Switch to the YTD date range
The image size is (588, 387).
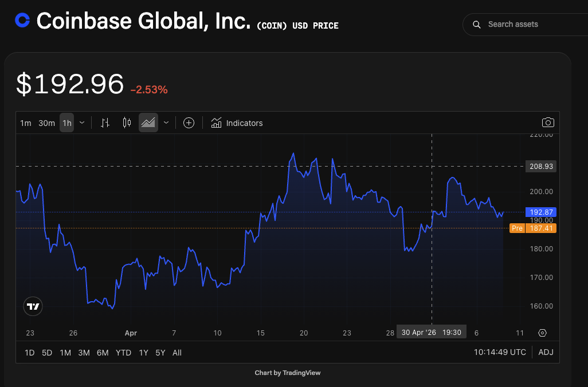(x=123, y=353)
